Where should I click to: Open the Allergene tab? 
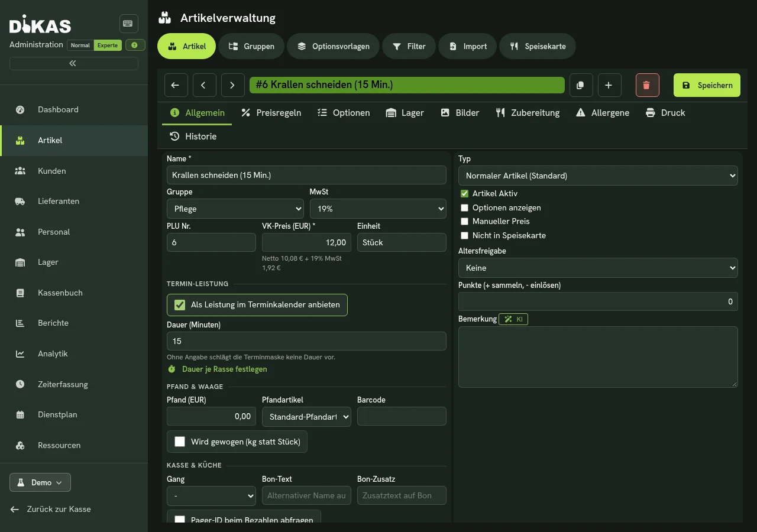click(x=602, y=112)
